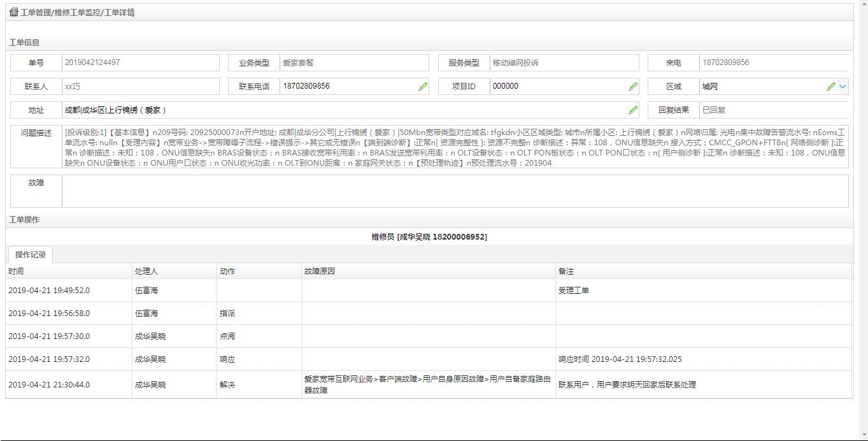This screenshot has height=441, width=868.
Task: Click the edit pencil for 项目ID
Action: [632, 87]
